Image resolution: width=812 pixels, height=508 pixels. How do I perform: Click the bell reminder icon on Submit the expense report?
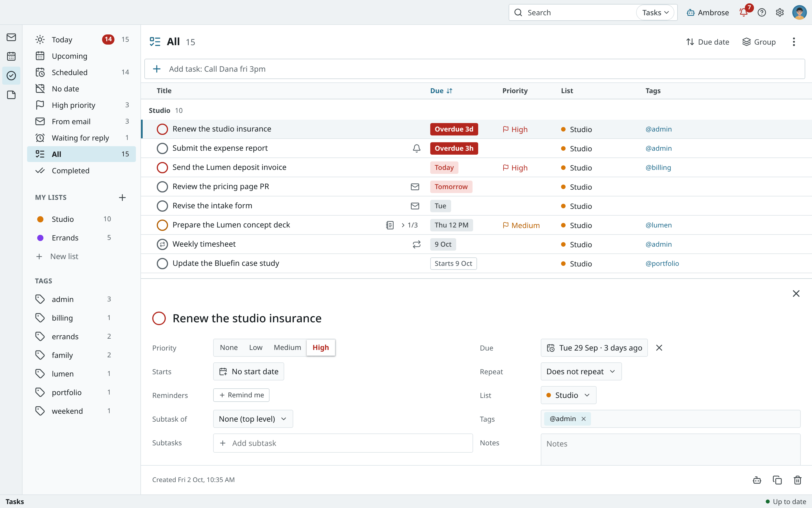tap(416, 148)
